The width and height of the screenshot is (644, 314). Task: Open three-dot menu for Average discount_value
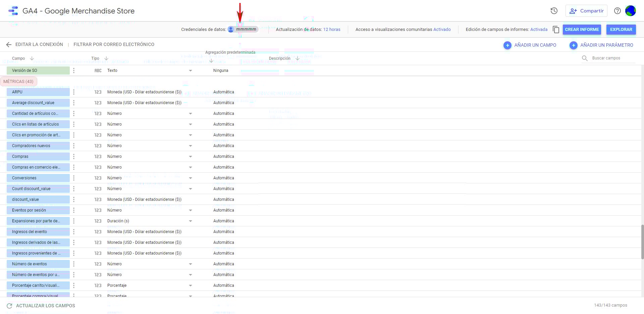tap(74, 103)
